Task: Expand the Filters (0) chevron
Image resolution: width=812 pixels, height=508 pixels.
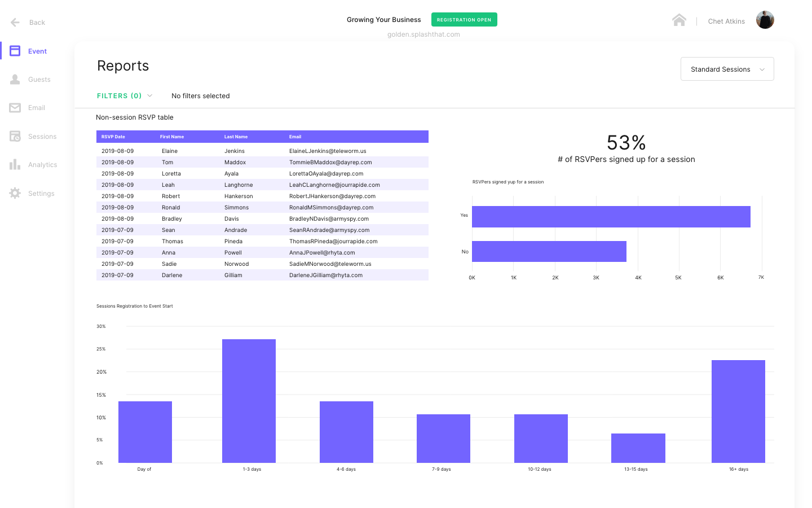Action: [150, 96]
